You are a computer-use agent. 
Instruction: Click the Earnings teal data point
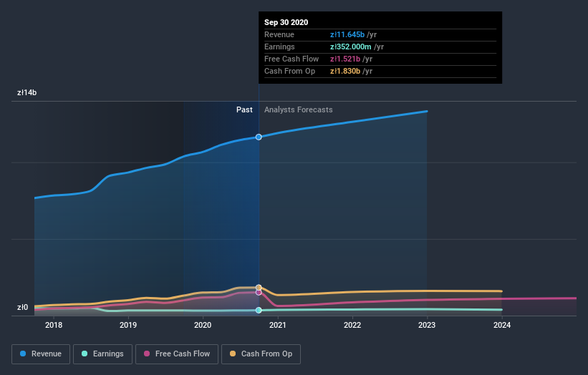point(259,310)
